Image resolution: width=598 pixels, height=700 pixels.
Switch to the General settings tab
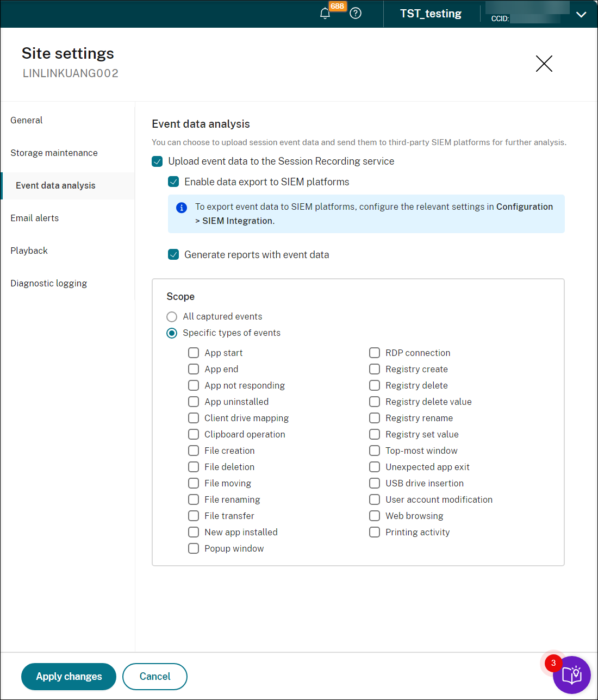pyautogui.click(x=27, y=120)
